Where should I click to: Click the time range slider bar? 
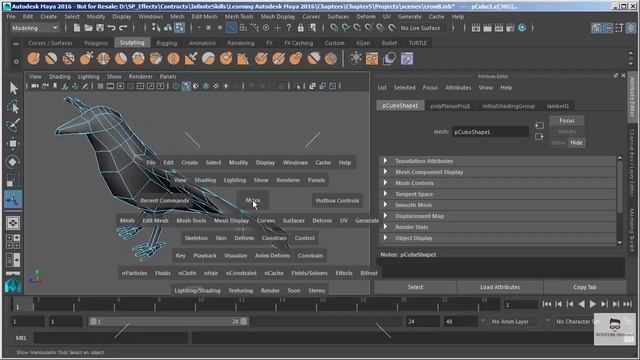tap(168, 322)
